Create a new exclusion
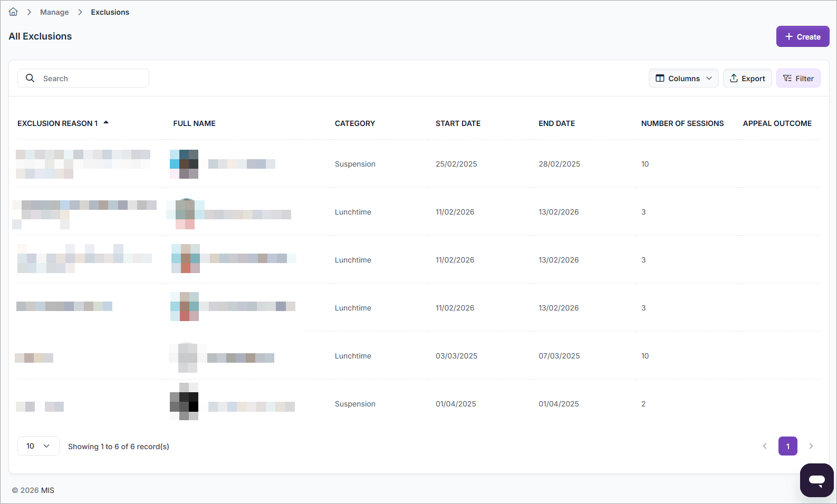 (x=802, y=37)
